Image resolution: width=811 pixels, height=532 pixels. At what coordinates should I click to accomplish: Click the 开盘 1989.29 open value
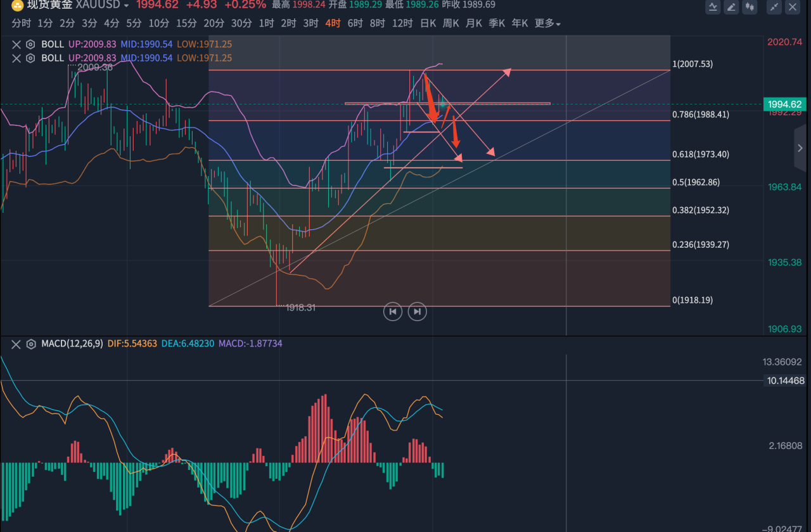[354, 5]
